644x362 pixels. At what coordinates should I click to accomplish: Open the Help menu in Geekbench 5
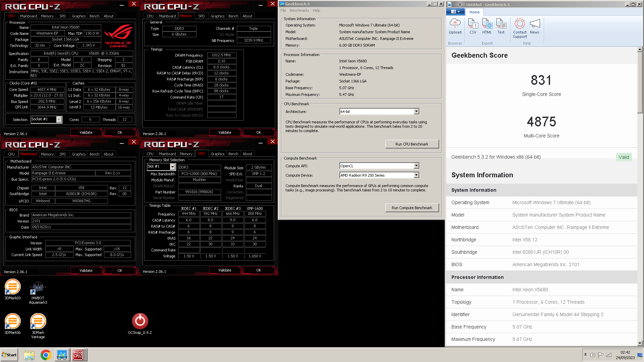click(316, 10)
